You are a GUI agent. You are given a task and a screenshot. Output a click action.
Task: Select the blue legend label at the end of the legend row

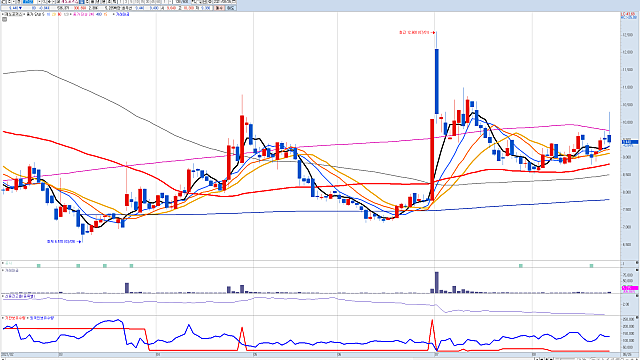[x=122, y=14]
